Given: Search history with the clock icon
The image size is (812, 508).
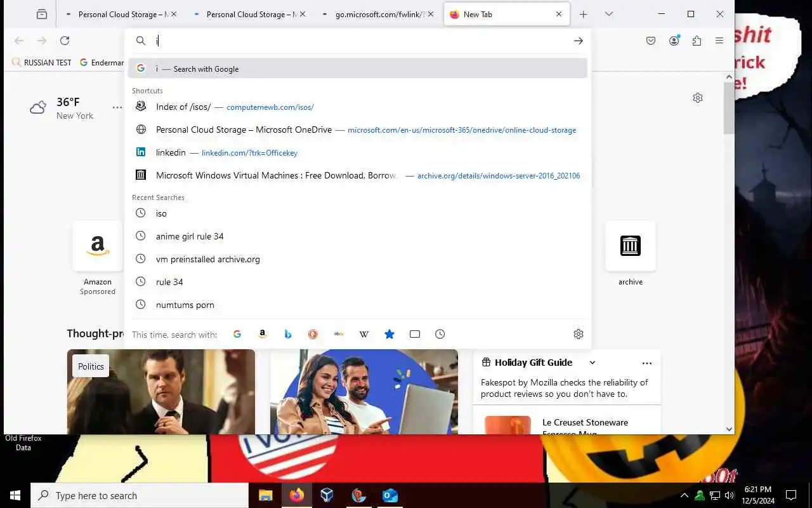Looking at the screenshot, I should coord(440,334).
